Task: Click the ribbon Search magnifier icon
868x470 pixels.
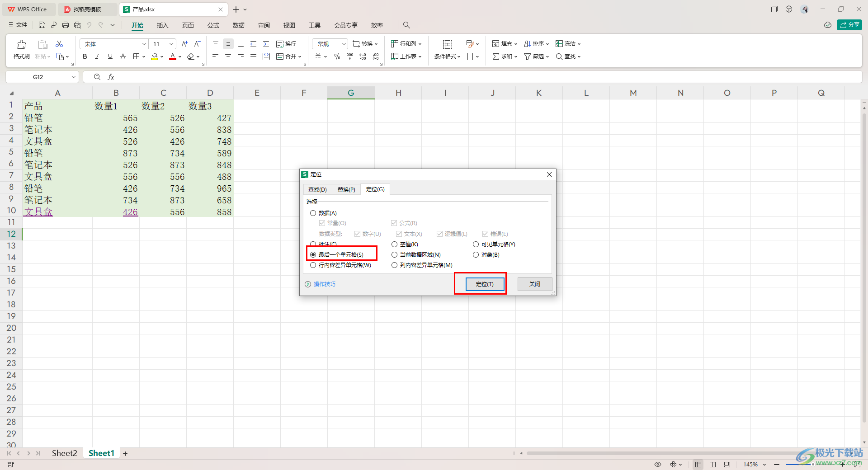Action: [x=406, y=25]
